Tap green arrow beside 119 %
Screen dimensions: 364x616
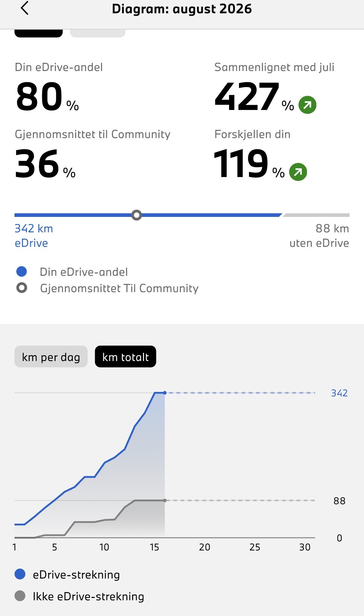(298, 172)
